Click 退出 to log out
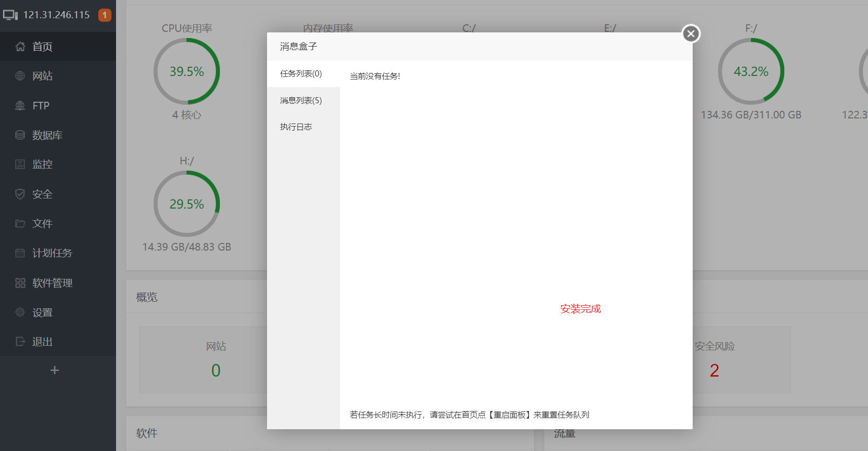This screenshot has height=451, width=868. point(58,342)
